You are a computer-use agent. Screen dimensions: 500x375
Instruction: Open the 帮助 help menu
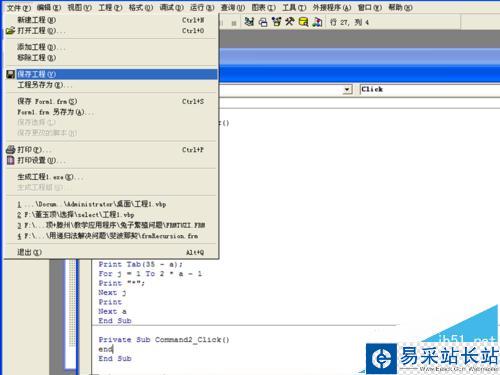coord(400,7)
